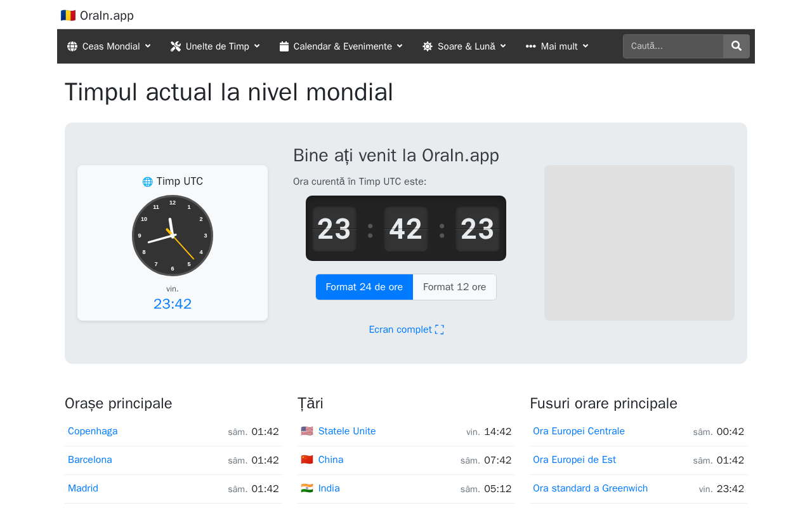Click the three-dots icon beside Mai mult
Screen dimensions: 812x508
pos(531,46)
